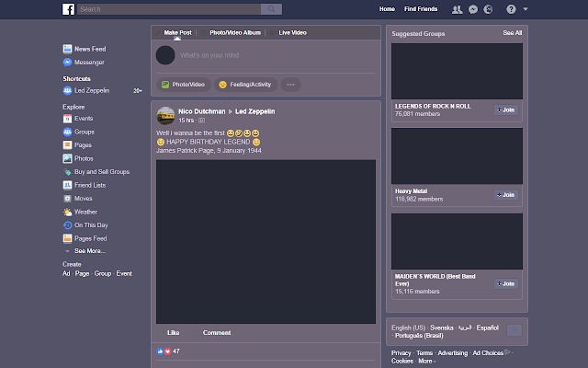Click the search magnifier button
Image resolution: width=588 pixels, height=368 pixels.
pos(271,9)
